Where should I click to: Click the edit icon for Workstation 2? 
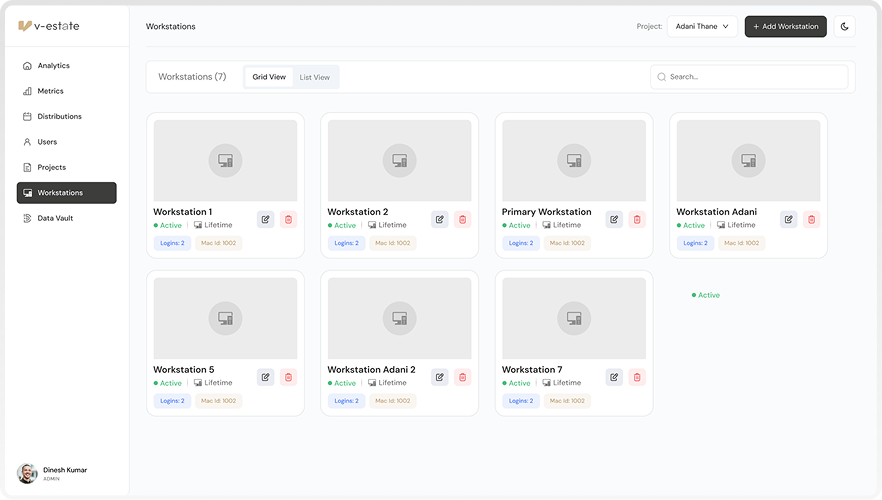pos(440,219)
